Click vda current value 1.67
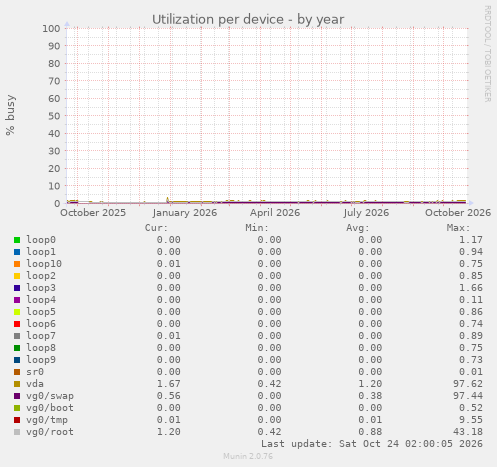The width and height of the screenshot is (497, 467). point(169,384)
